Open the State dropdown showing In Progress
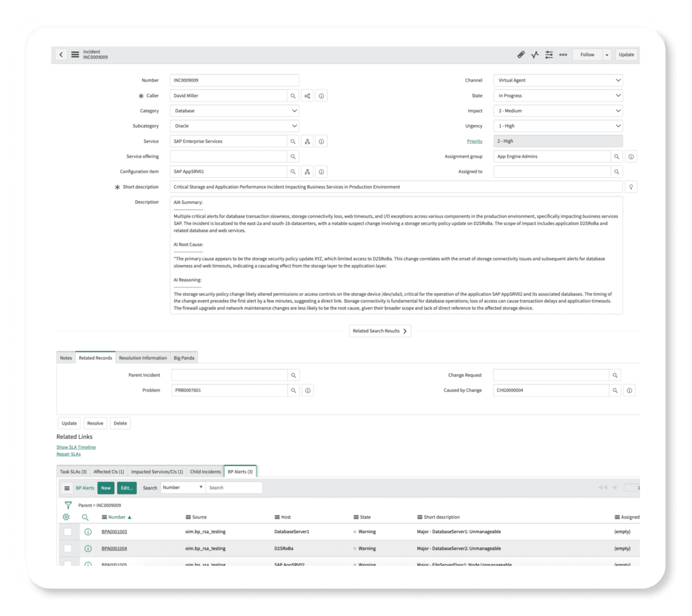This screenshot has height=616, width=692. pos(558,95)
